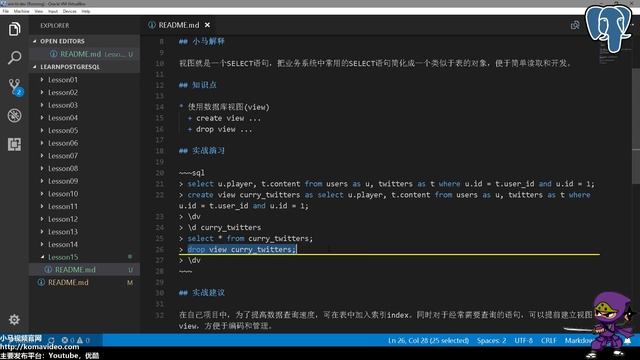Change file encoding UTF-8

[x=524, y=340]
